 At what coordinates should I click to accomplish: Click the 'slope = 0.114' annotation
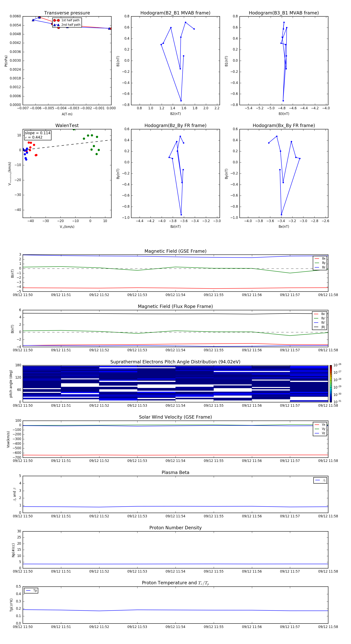38,133
